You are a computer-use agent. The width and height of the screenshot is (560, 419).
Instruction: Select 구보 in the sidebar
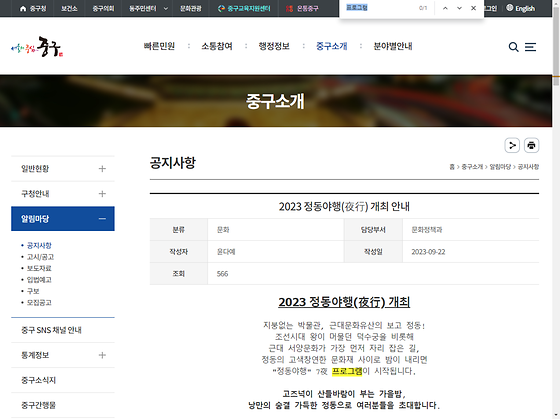33,291
